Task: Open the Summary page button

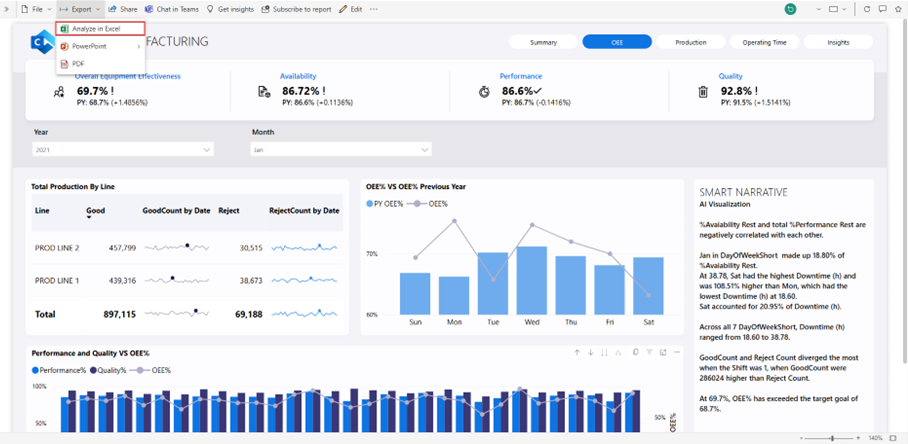Action: pyautogui.click(x=543, y=43)
